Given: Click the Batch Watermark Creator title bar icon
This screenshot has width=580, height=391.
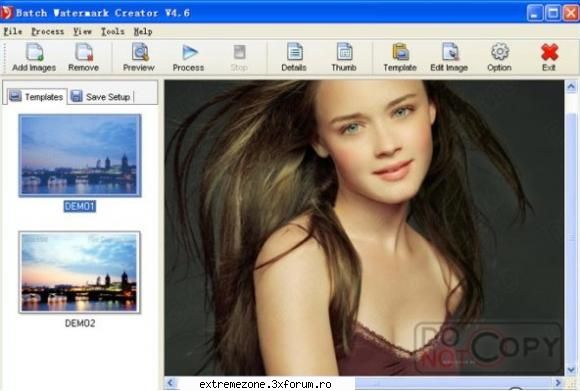Looking at the screenshot, I should [6, 13].
